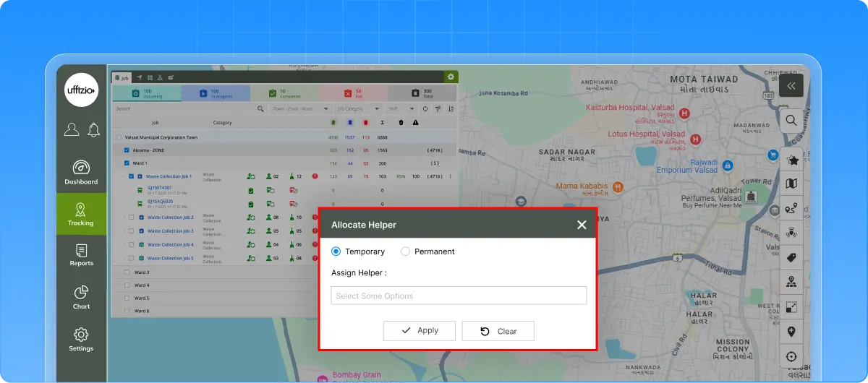Switch to the Job tab
The height and width of the screenshot is (383, 868).
click(122, 77)
